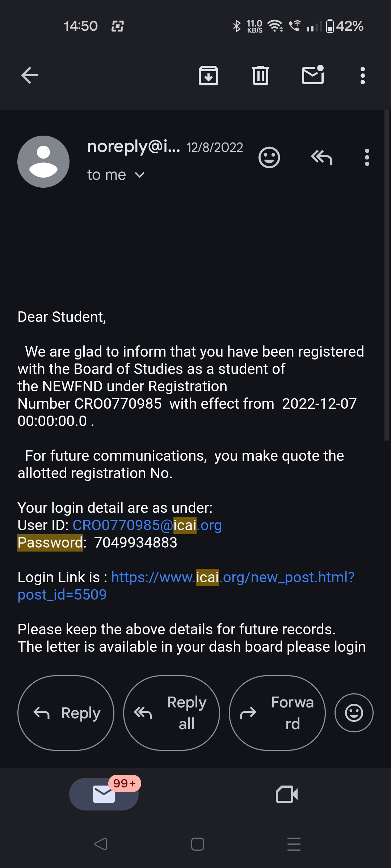391x868 pixels.
Task: Open the CRO0770985@icai.org user ID link
Action: click(147, 525)
